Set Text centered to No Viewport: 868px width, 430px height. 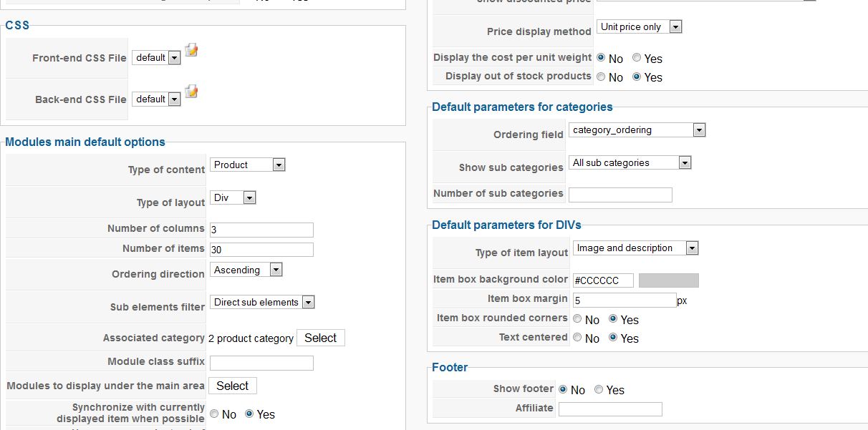pos(577,338)
